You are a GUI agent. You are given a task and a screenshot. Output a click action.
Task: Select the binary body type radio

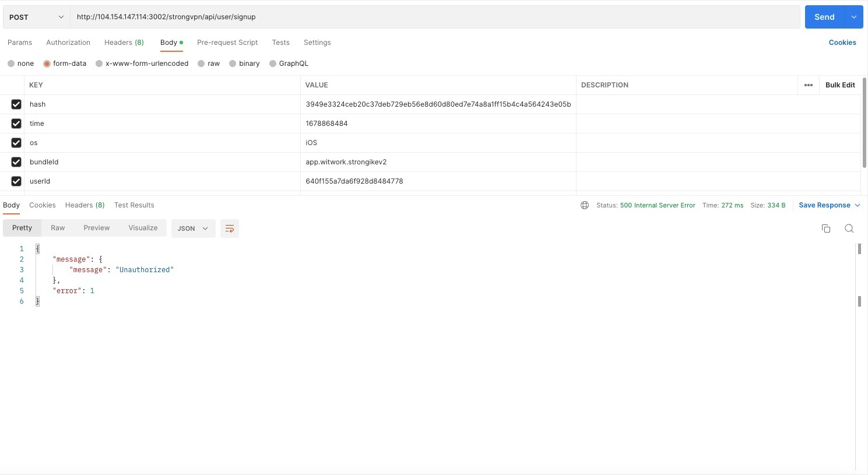[x=233, y=64]
